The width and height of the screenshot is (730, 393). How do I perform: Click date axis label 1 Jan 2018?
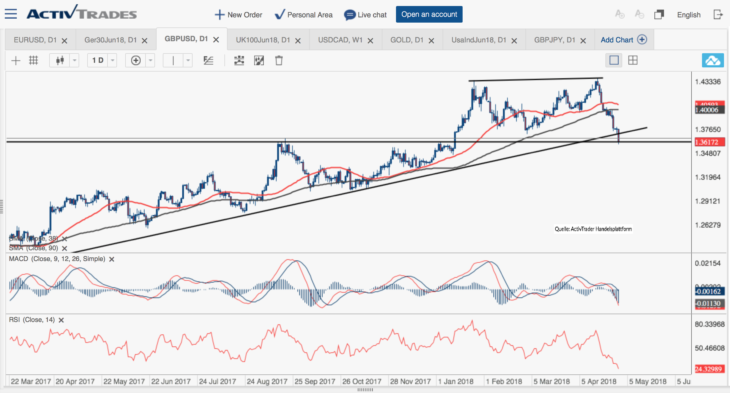click(456, 381)
